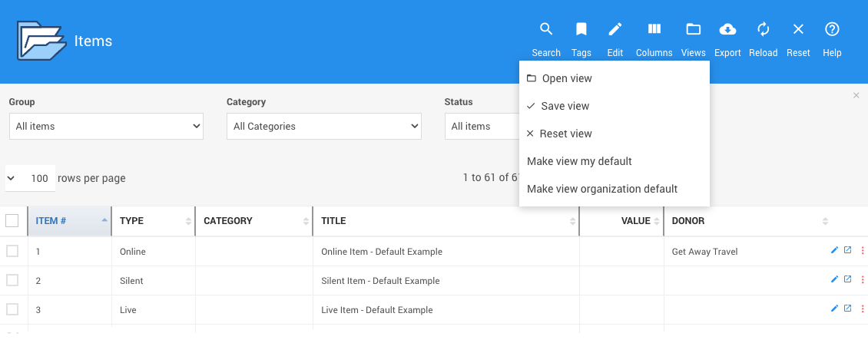Change the rows per page dropdown
Screen dimensions: 868x353
[x=31, y=178]
